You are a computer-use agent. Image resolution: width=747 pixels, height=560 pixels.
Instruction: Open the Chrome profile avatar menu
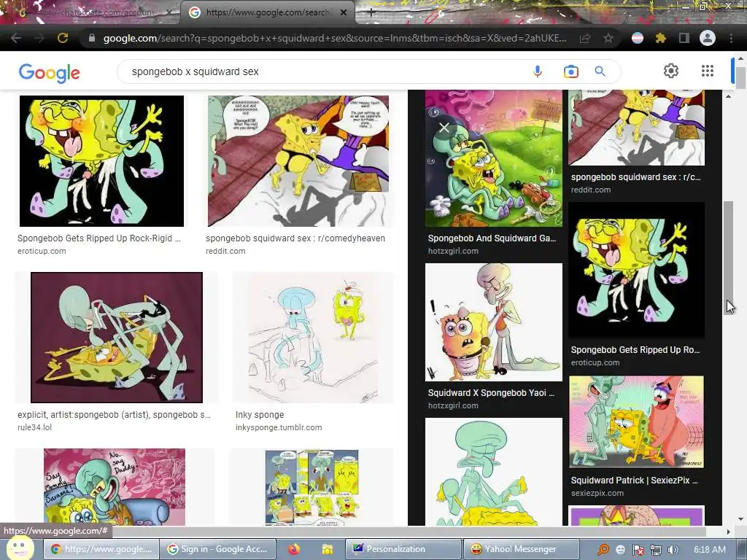pyautogui.click(x=708, y=38)
